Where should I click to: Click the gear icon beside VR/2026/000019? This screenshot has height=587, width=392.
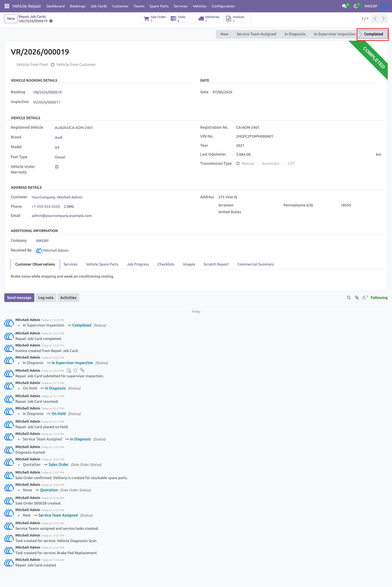tap(51, 21)
